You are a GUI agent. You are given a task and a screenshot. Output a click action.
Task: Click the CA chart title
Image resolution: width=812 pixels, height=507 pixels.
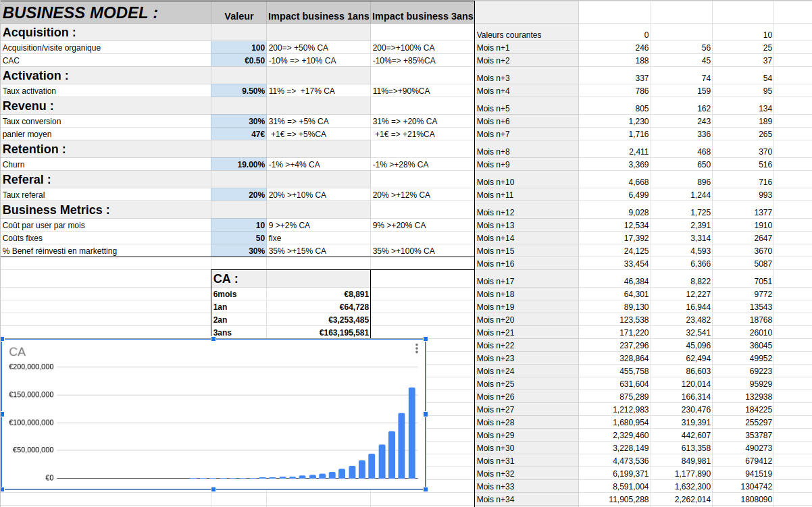point(18,352)
